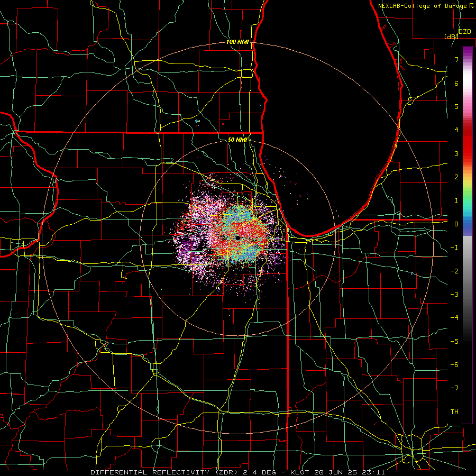Click the DZD product label above scale
This screenshot has width=476, height=476.
pos(464,32)
